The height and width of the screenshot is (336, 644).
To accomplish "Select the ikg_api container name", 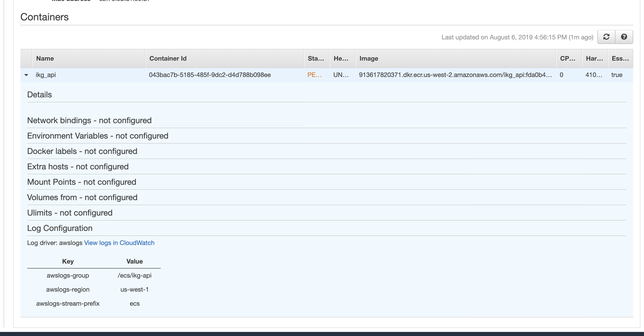I will coord(46,75).
